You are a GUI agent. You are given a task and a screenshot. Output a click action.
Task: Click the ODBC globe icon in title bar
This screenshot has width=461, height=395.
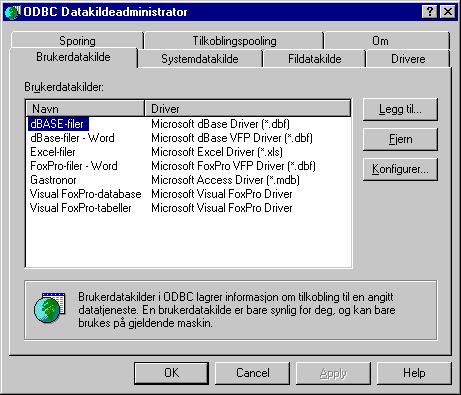[x=13, y=12]
